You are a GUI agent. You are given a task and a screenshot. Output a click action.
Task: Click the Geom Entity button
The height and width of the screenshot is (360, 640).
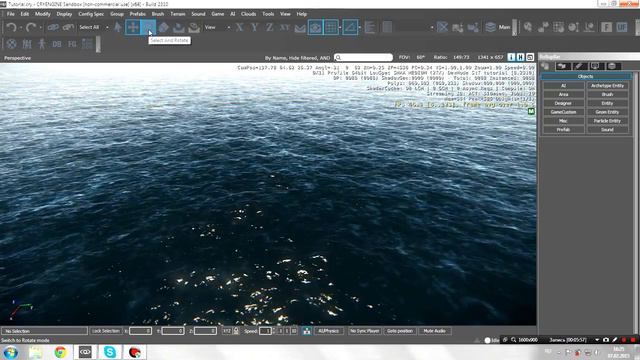coord(607,112)
